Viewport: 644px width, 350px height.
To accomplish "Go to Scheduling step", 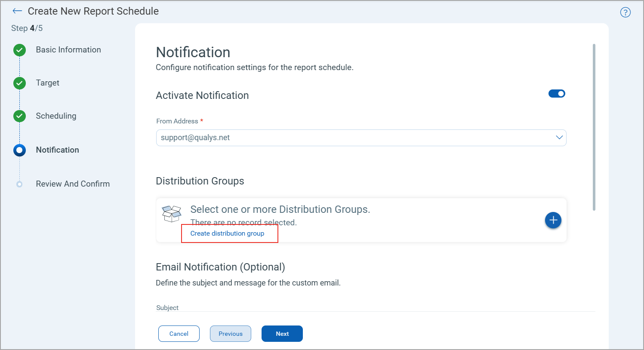I will (x=56, y=116).
